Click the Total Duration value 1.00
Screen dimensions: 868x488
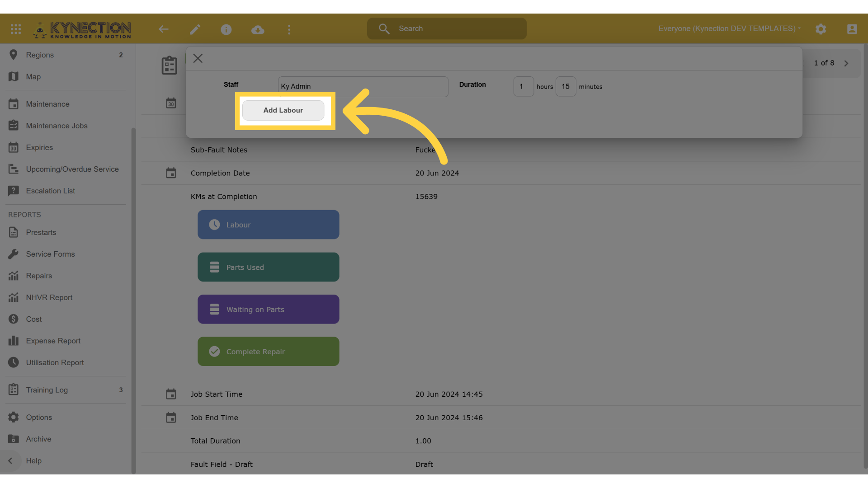click(423, 441)
